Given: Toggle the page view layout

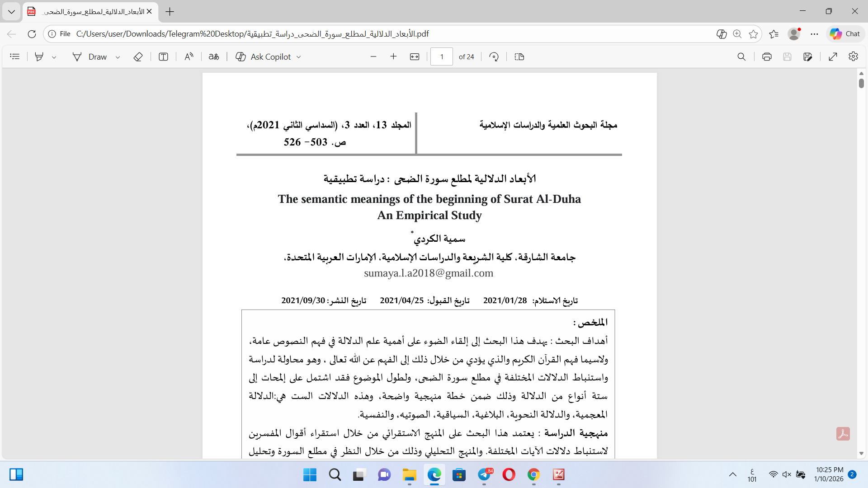Looking at the screenshot, I should click(519, 57).
